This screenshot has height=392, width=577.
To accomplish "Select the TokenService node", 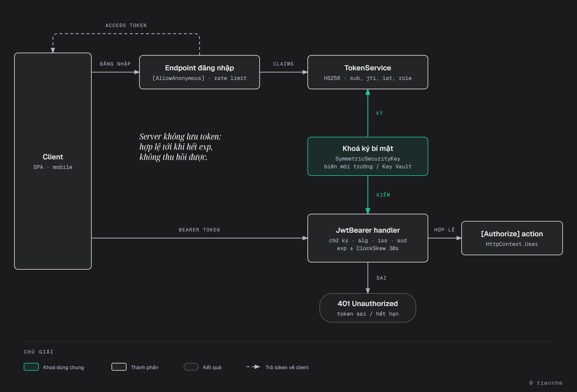I will point(368,72).
